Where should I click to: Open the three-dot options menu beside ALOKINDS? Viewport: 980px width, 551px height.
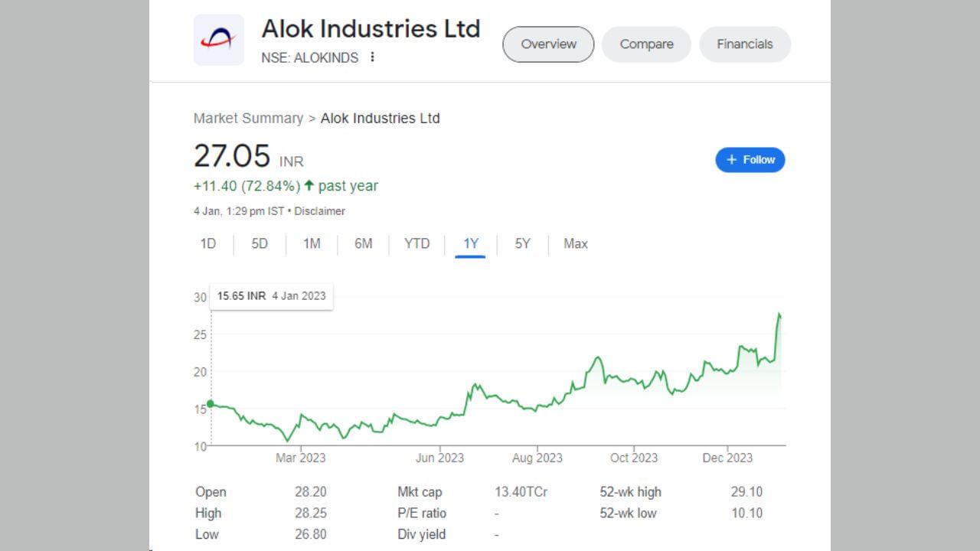tap(373, 57)
